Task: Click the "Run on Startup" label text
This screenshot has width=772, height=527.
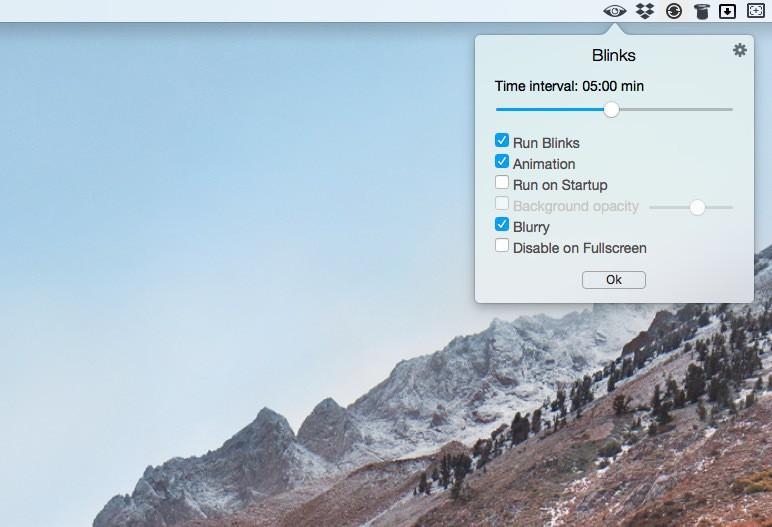Action: pyautogui.click(x=560, y=185)
